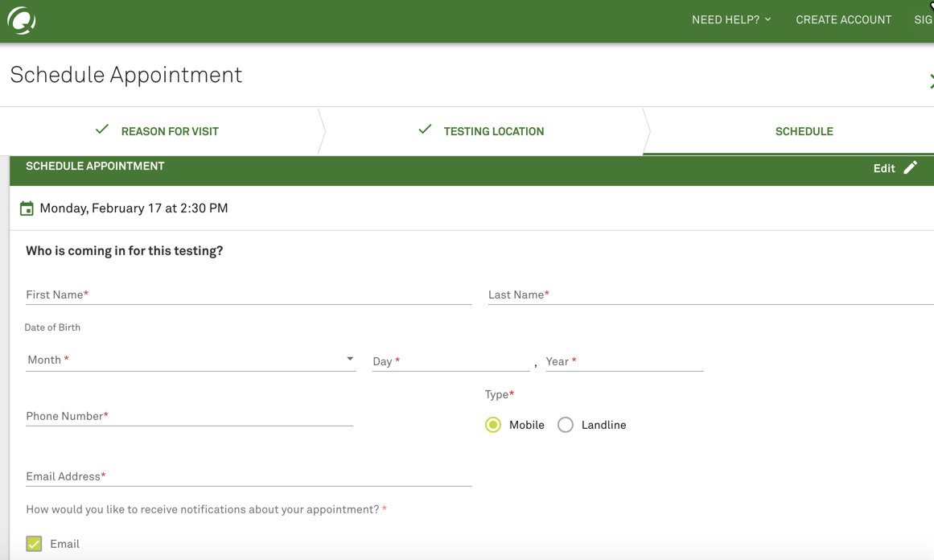Select the Mobile phone type

[493, 425]
